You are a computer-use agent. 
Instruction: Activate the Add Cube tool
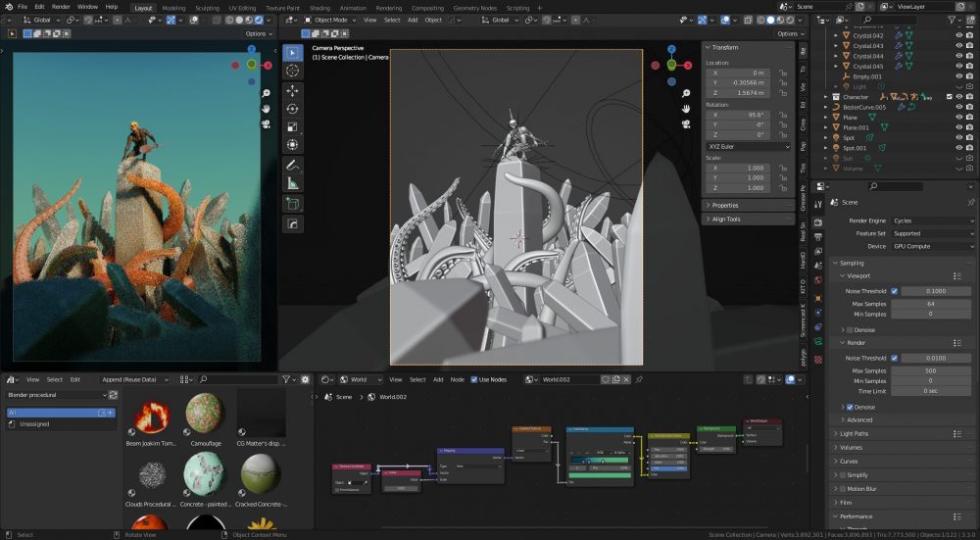[x=292, y=204]
